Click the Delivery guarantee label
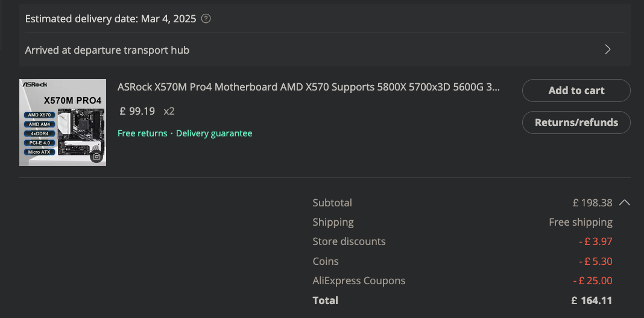This screenshot has width=644, height=318. pos(214,133)
